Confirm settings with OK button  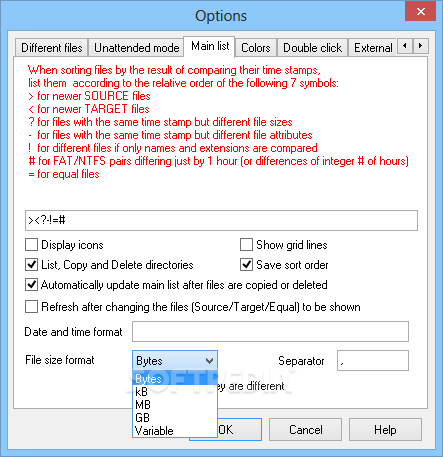coord(240,430)
